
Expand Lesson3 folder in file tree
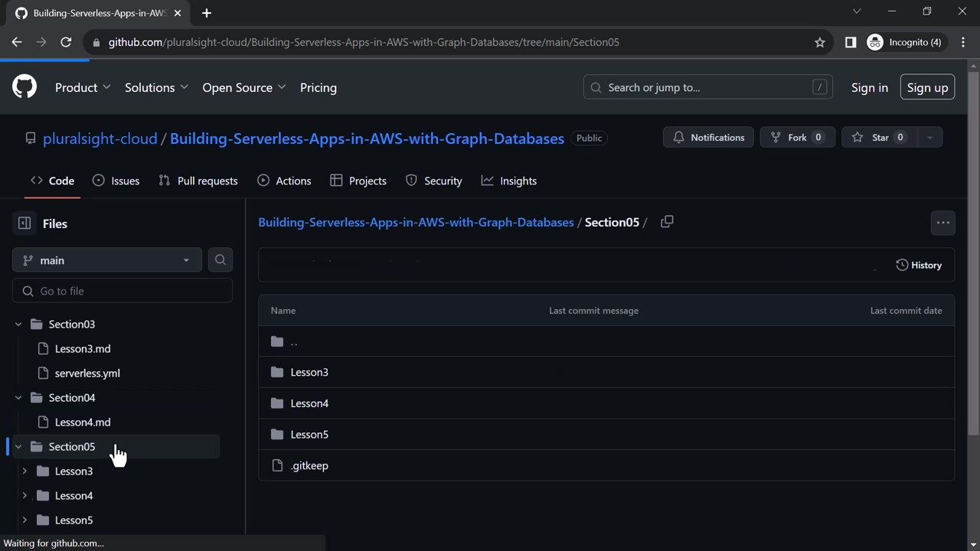pyautogui.click(x=24, y=471)
